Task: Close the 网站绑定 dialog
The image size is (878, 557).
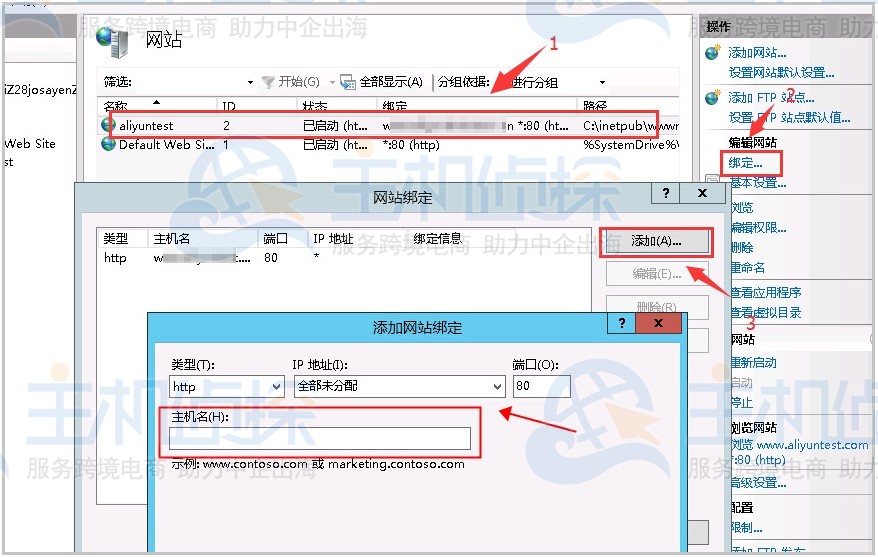Action: [x=702, y=193]
